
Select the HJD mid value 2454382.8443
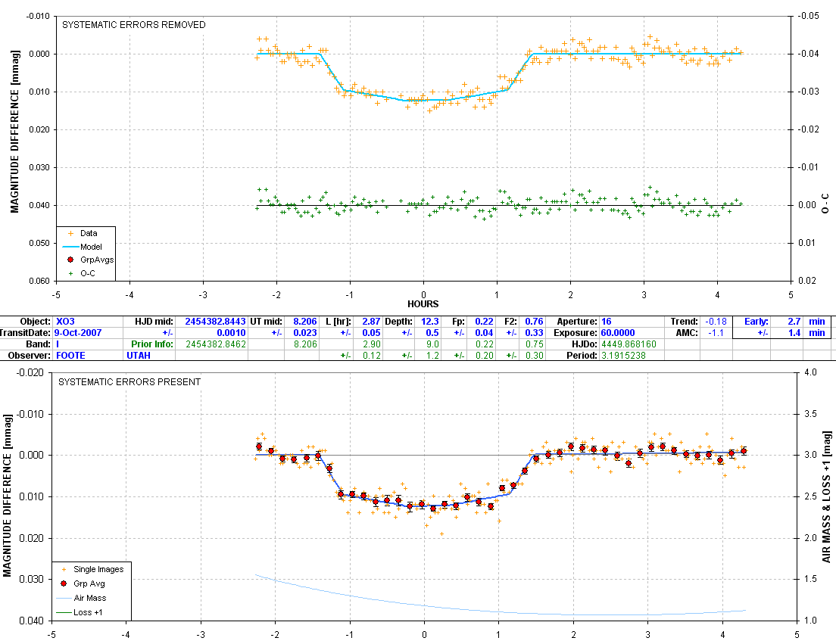215,321
